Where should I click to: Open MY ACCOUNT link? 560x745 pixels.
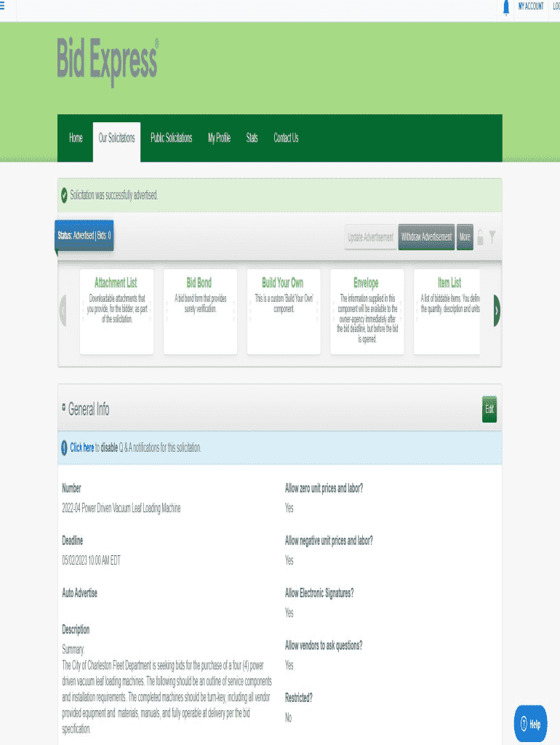point(531,6)
